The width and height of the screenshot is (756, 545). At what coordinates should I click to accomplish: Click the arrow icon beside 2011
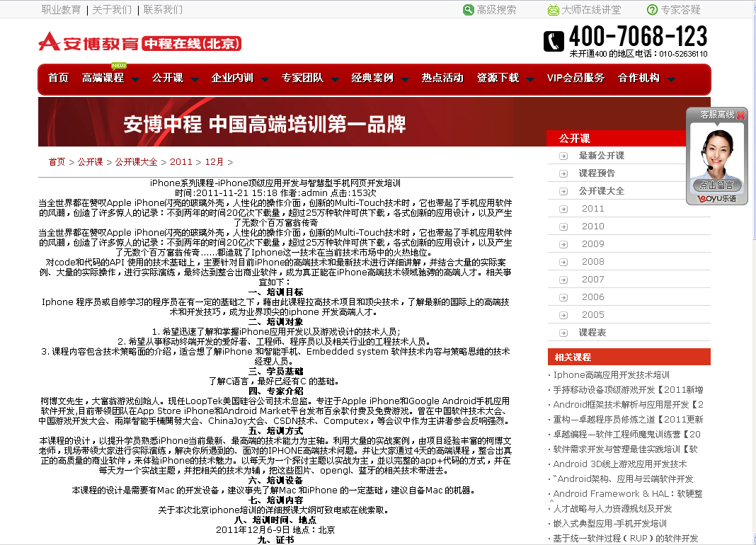[x=563, y=210]
